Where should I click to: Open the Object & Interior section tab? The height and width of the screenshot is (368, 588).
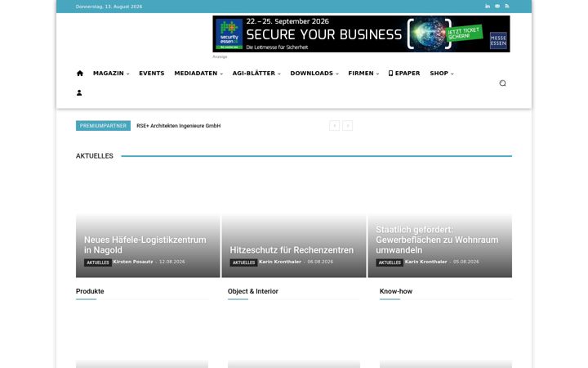252,291
